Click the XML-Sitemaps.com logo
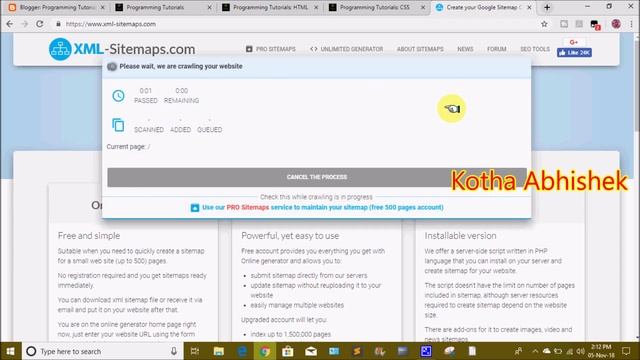This screenshot has width=640, height=360. pyautogui.click(x=122, y=49)
